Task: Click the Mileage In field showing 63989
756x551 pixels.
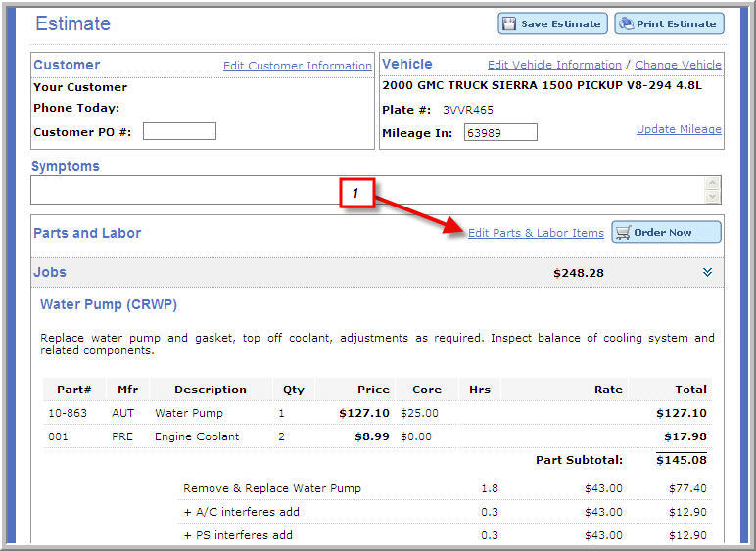Action: pyautogui.click(x=500, y=133)
